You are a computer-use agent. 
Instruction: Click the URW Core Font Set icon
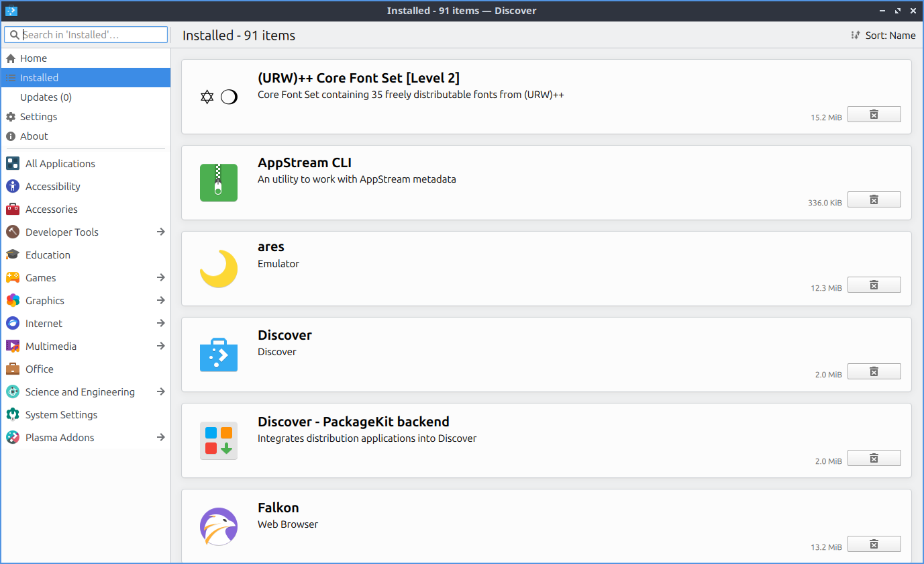coord(219,97)
